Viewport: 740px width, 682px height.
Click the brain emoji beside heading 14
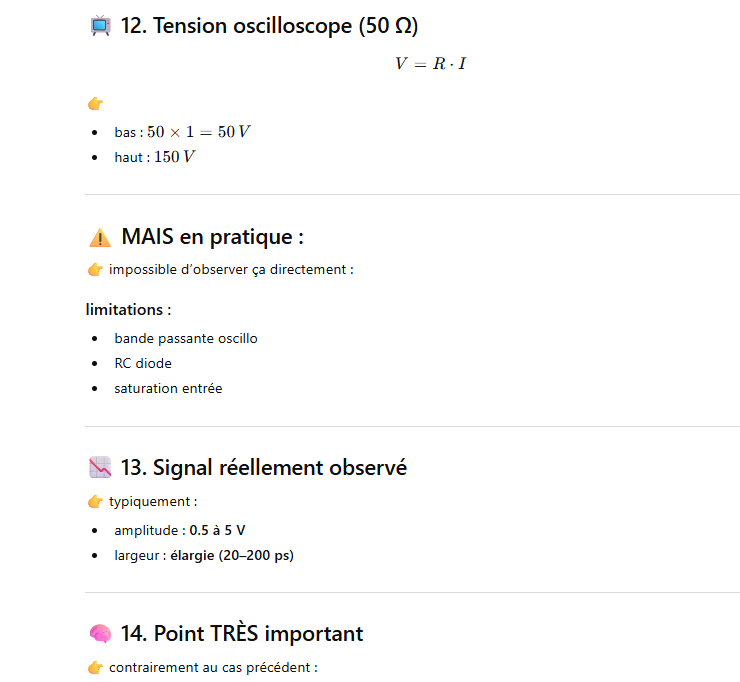[100, 634]
